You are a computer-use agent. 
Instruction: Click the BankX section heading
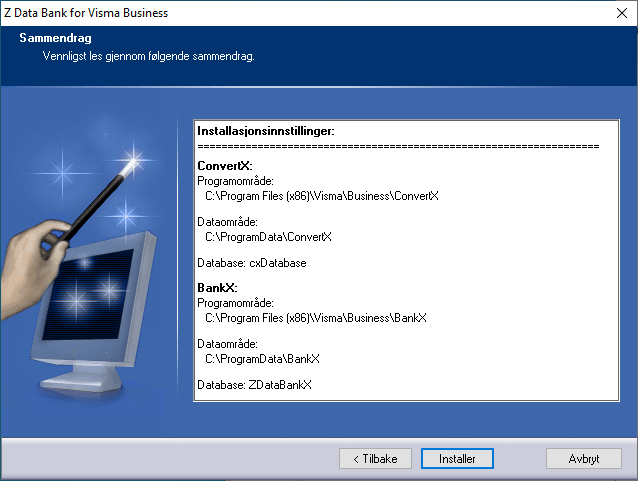[217, 288]
